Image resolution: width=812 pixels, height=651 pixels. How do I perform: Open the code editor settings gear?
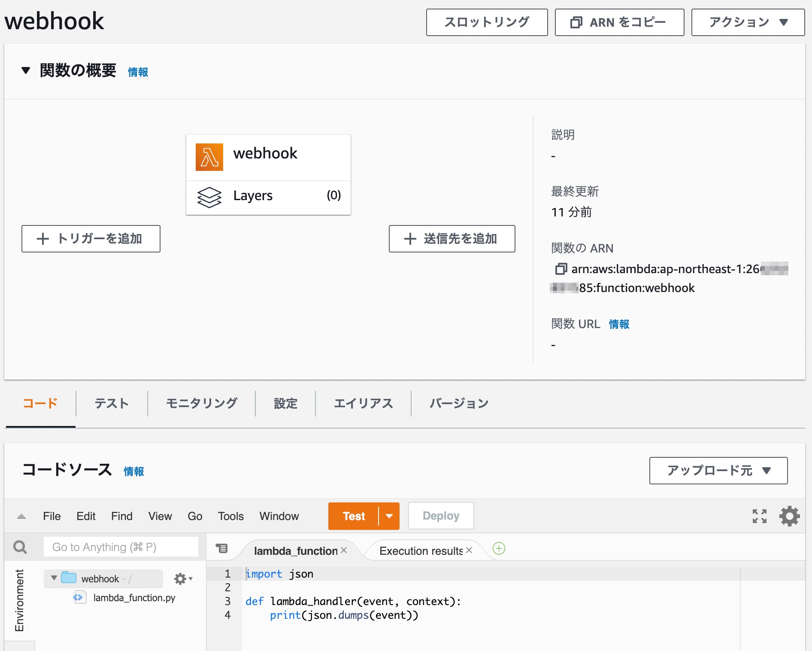coord(789,516)
